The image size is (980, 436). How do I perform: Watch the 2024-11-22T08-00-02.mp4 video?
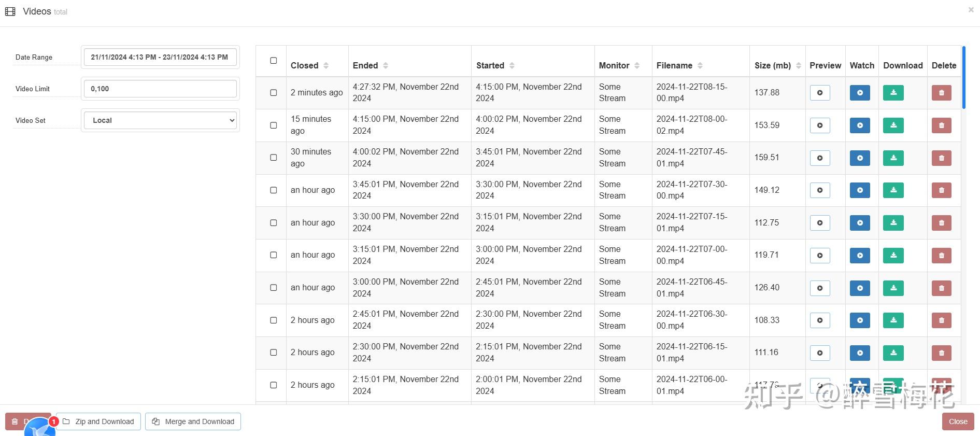[x=860, y=125]
